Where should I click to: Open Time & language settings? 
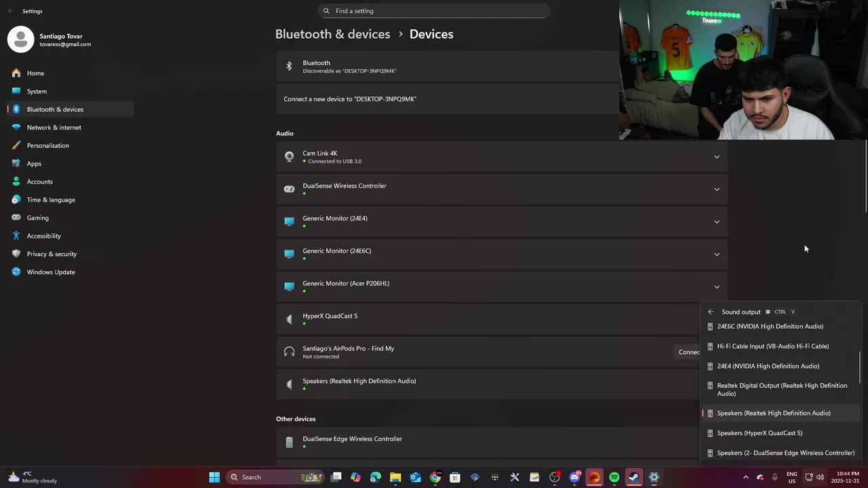(71, 200)
